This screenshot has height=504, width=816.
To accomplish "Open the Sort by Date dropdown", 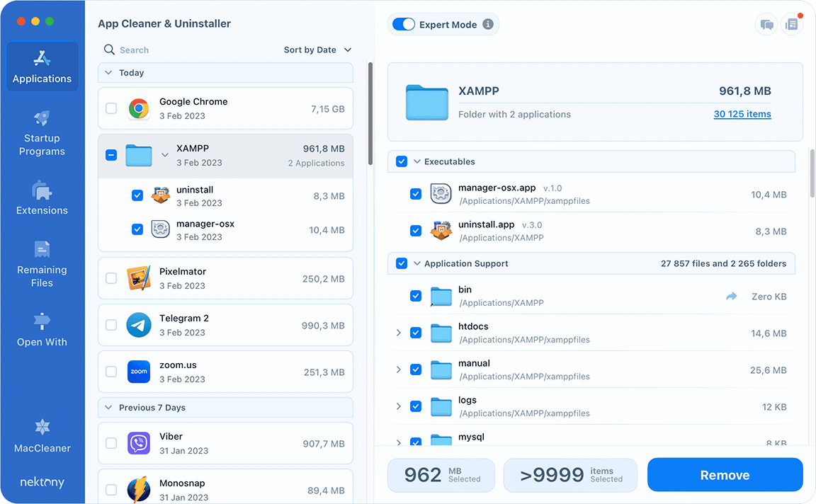I will coord(317,50).
